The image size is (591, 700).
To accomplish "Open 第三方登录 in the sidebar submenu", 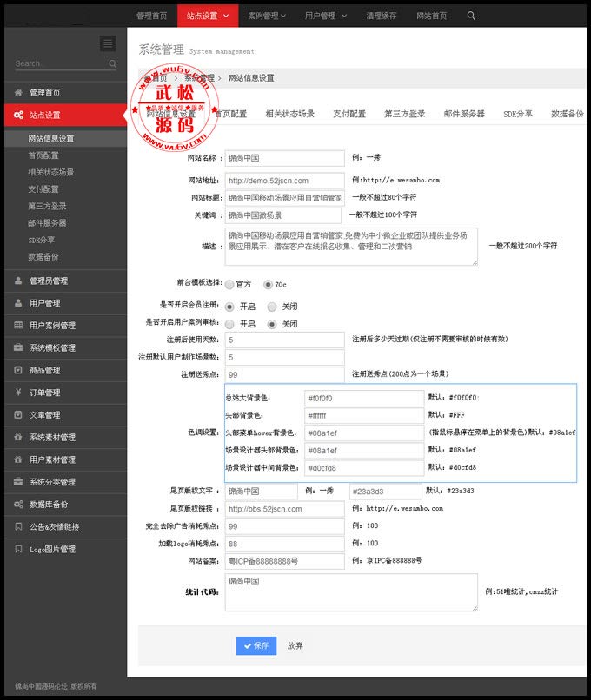I will pos(47,206).
